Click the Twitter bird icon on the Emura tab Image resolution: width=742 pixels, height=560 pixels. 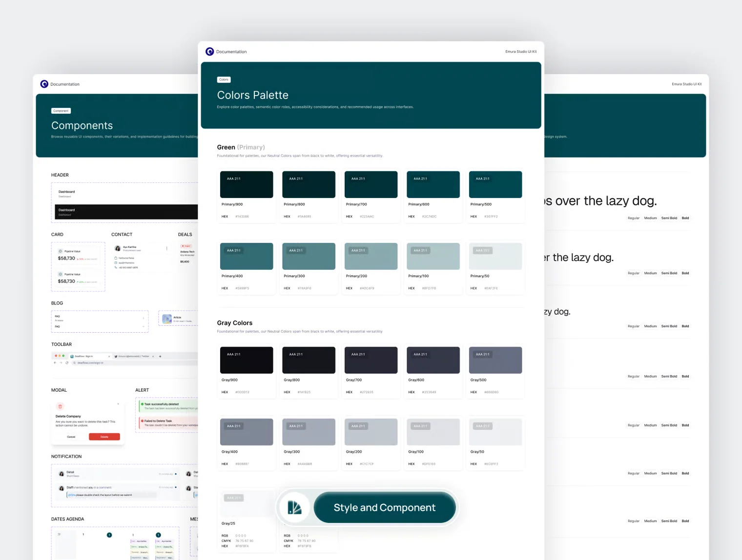pyautogui.click(x=116, y=357)
